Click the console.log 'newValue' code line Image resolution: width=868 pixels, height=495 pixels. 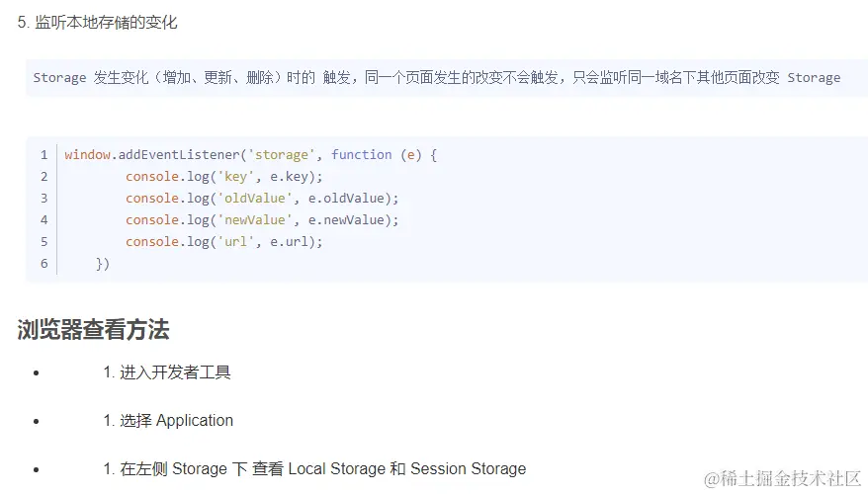coord(262,220)
